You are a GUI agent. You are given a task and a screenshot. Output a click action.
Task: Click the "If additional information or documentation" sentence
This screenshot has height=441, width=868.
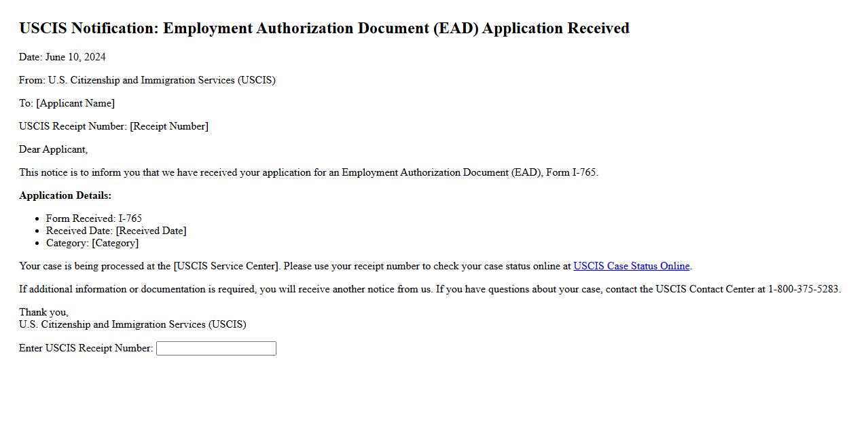224,289
